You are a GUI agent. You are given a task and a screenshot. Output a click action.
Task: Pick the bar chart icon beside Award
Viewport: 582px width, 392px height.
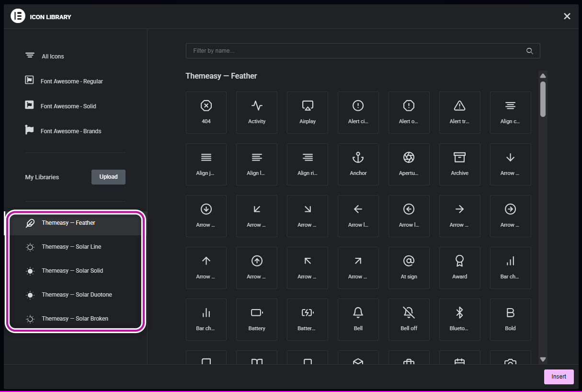511,268
